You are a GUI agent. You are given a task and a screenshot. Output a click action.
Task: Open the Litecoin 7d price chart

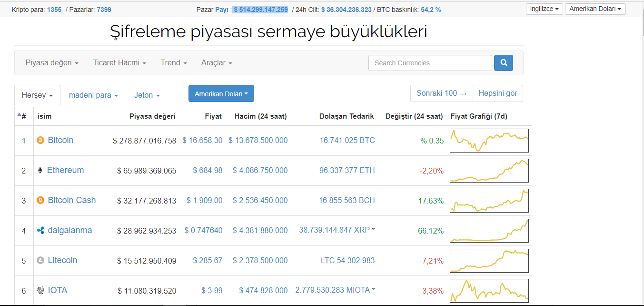pos(489,260)
